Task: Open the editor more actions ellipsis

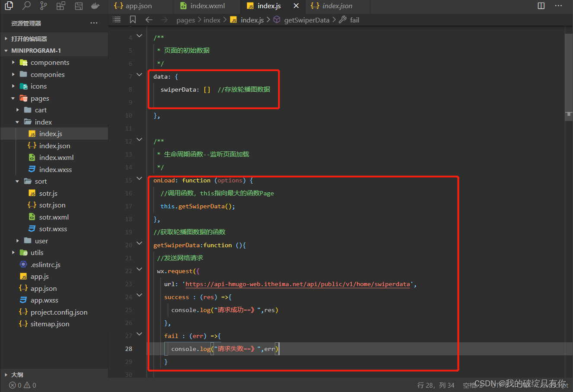Action: pos(558,6)
